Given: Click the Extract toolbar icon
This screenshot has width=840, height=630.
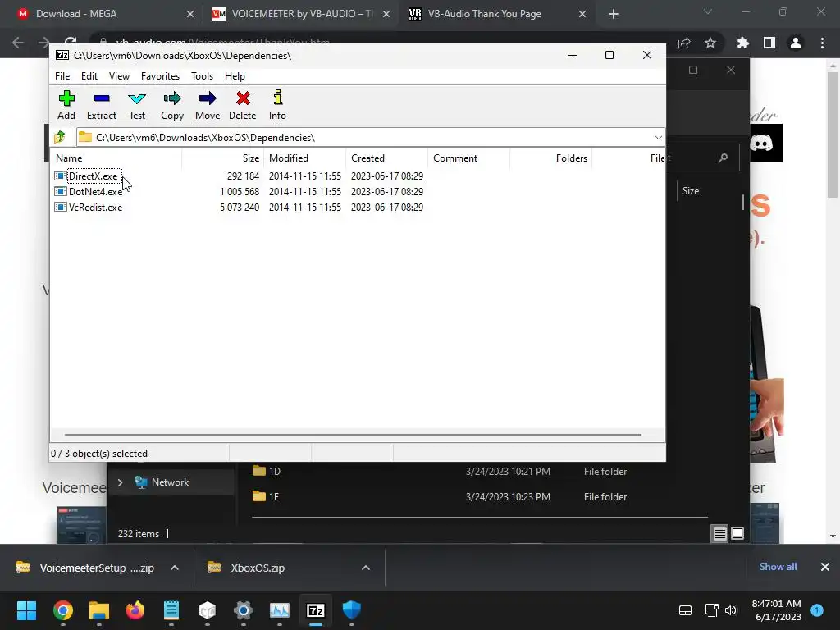Looking at the screenshot, I should point(101,105).
